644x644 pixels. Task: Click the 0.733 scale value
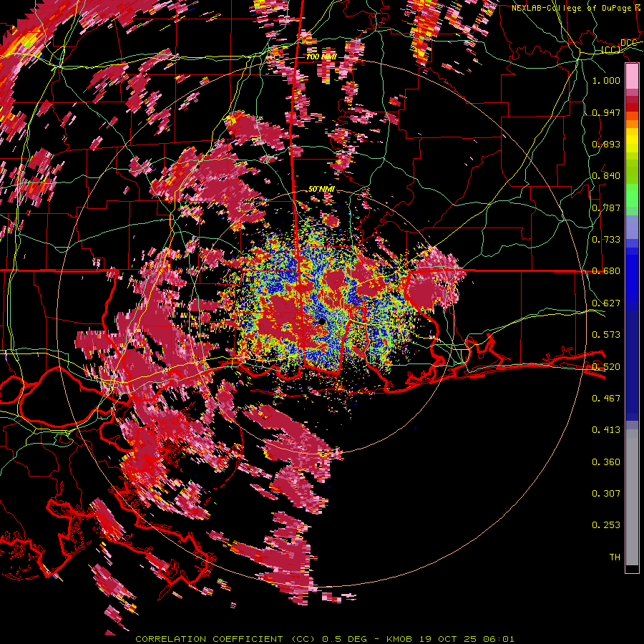606,240
